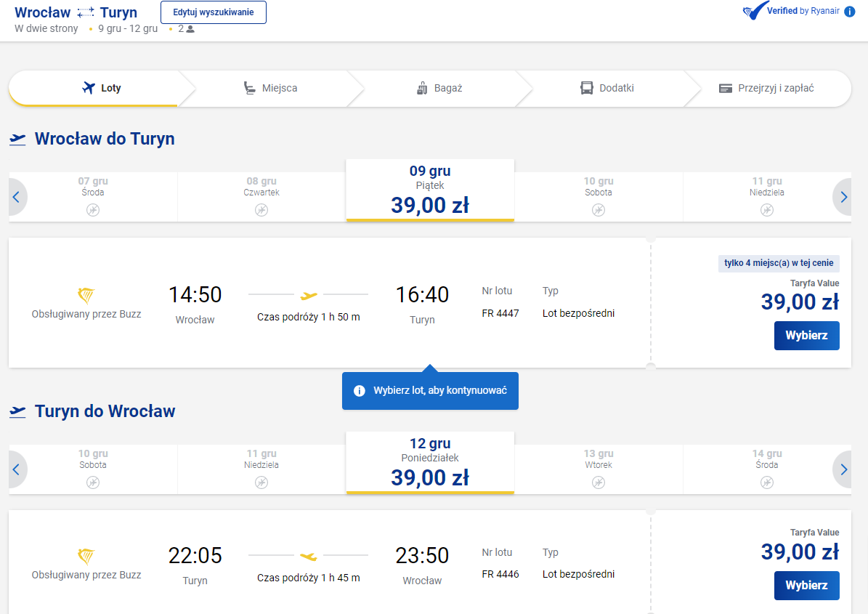Click the Verified by Ryanair info icon
The height and width of the screenshot is (614, 868).
coord(849,12)
